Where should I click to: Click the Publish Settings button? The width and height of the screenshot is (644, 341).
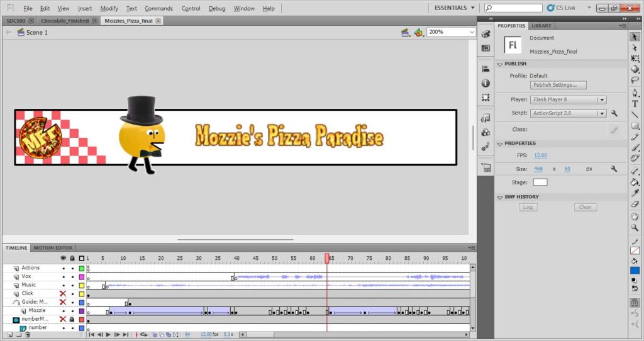click(558, 85)
